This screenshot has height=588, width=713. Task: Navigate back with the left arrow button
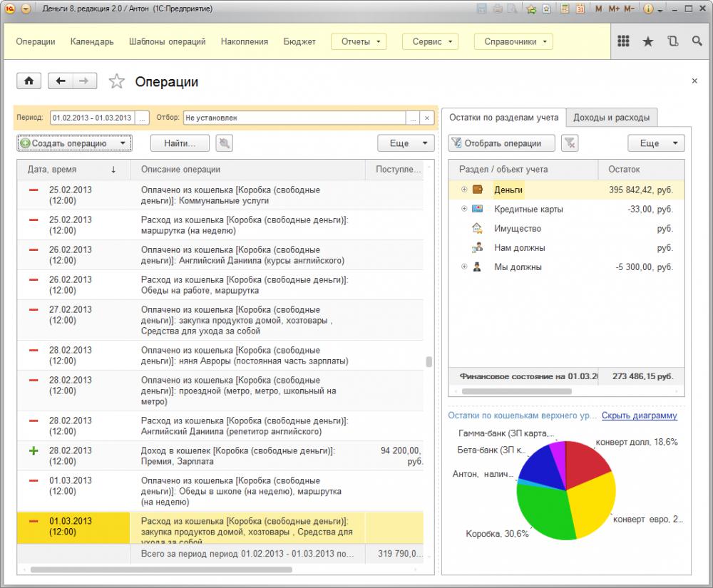pyautogui.click(x=60, y=81)
